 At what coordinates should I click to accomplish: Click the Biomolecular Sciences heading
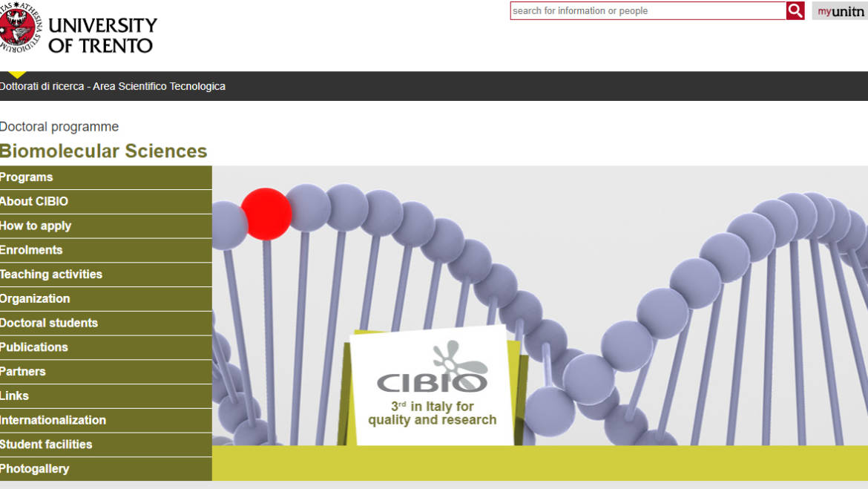coord(103,151)
